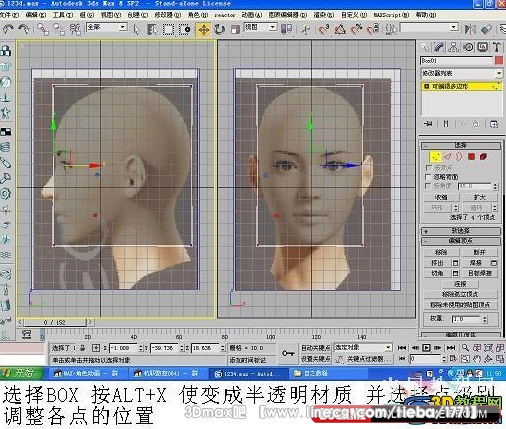Click the Play Animation button

pyautogui.click(x=426, y=348)
